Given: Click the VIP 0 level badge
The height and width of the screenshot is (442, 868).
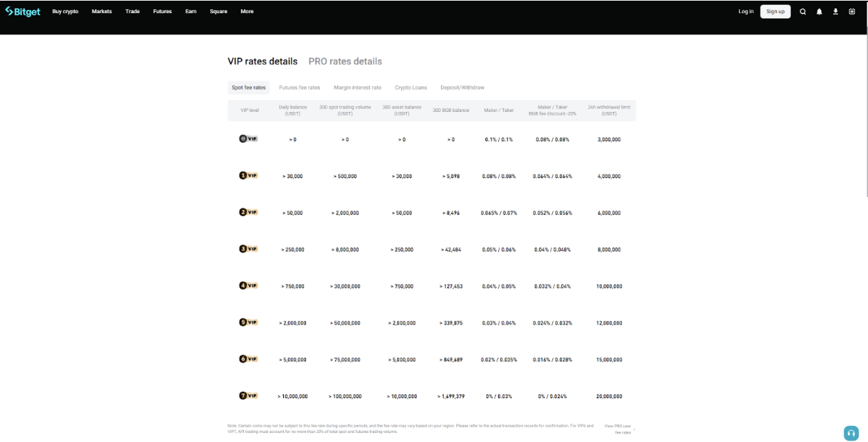Looking at the screenshot, I should pyautogui.click(x=248, y=139).
